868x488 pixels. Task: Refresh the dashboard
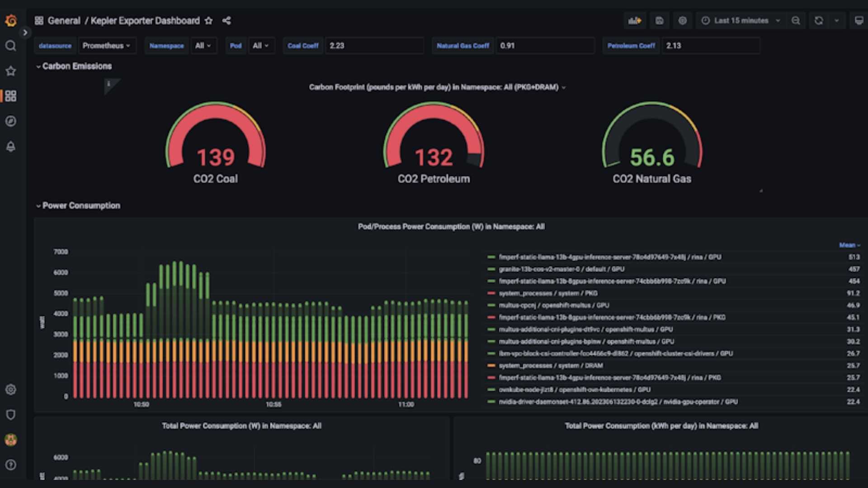819,21
